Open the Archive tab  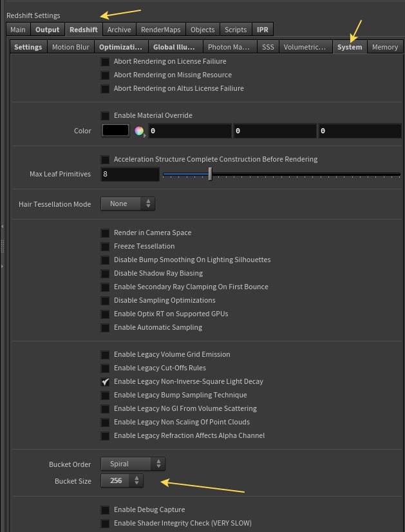(x=119, y=30)
